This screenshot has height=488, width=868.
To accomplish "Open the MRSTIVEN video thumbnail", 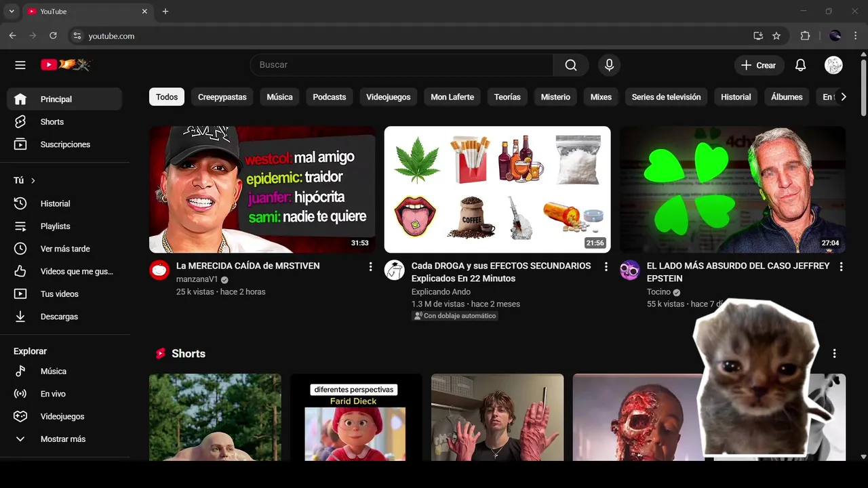I will click(x=262, y=190).
